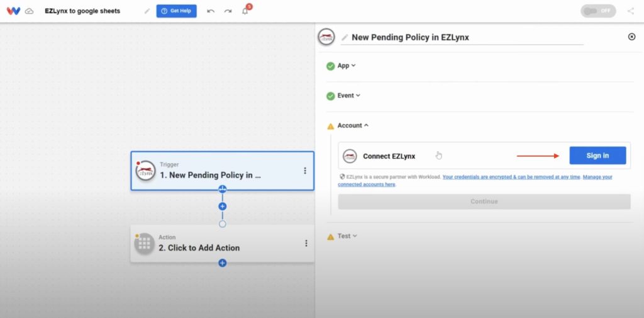Select Click to Add Action card
Screen dimensions: 644x318
223,244
